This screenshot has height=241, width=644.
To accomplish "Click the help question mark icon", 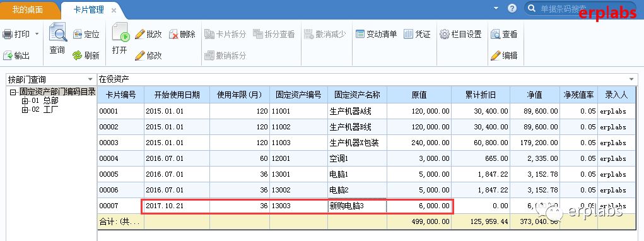I will [x=512, y=8].
